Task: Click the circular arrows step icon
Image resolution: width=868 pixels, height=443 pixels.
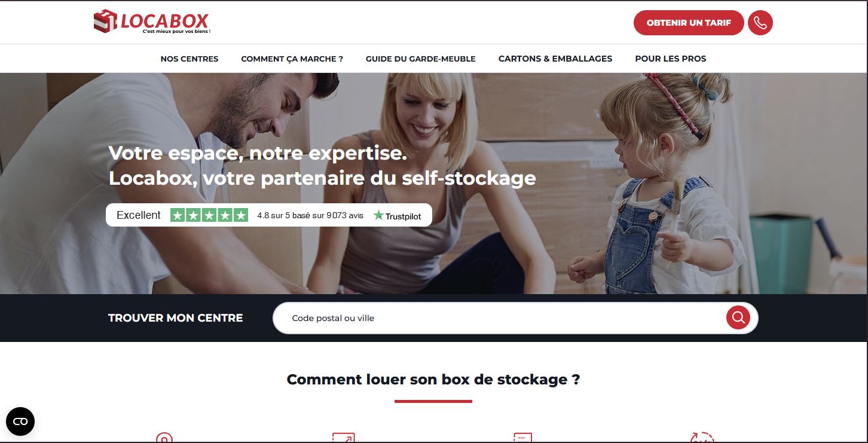Action: coord(702,438)
